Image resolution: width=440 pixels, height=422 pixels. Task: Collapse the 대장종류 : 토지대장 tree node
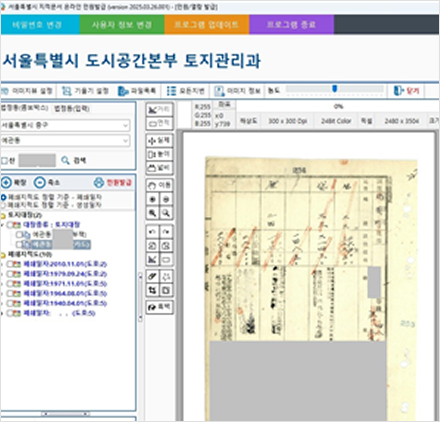2,225
